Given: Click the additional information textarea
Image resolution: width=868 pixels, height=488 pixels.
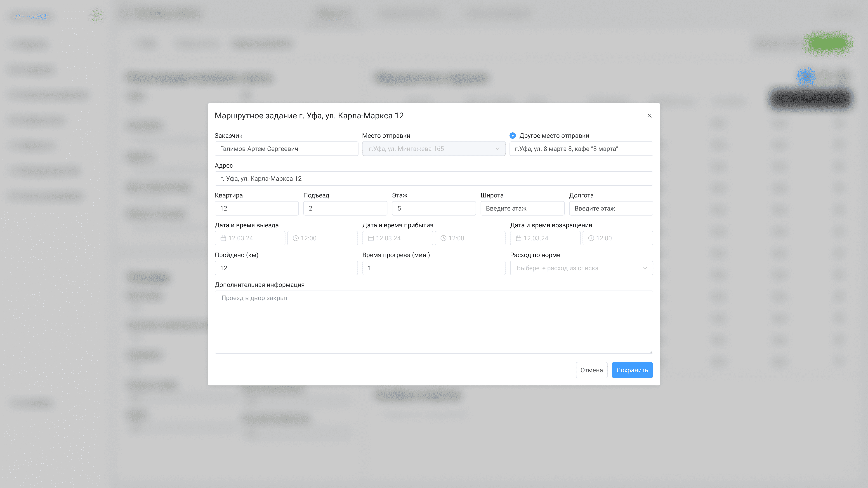Looking at the screenshot, I should point(433,322).
